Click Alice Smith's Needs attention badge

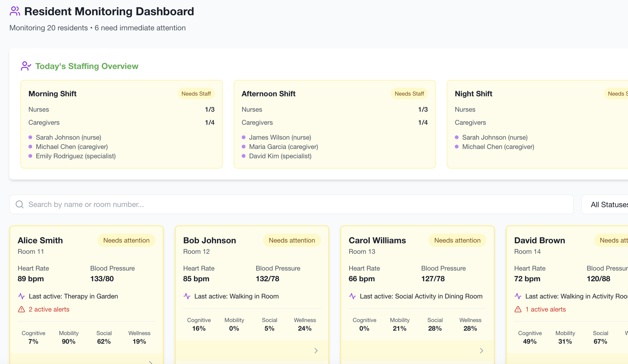pos(126,240)
